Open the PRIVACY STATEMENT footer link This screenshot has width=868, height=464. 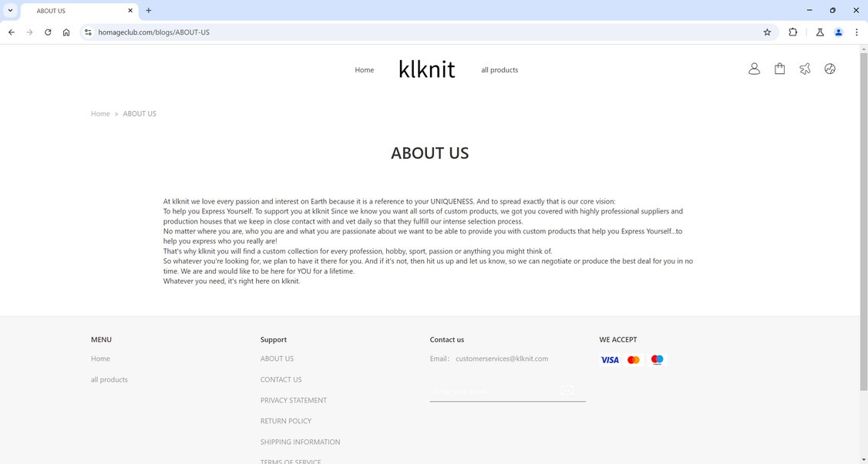pyautogui.click(x=294, y=400)
